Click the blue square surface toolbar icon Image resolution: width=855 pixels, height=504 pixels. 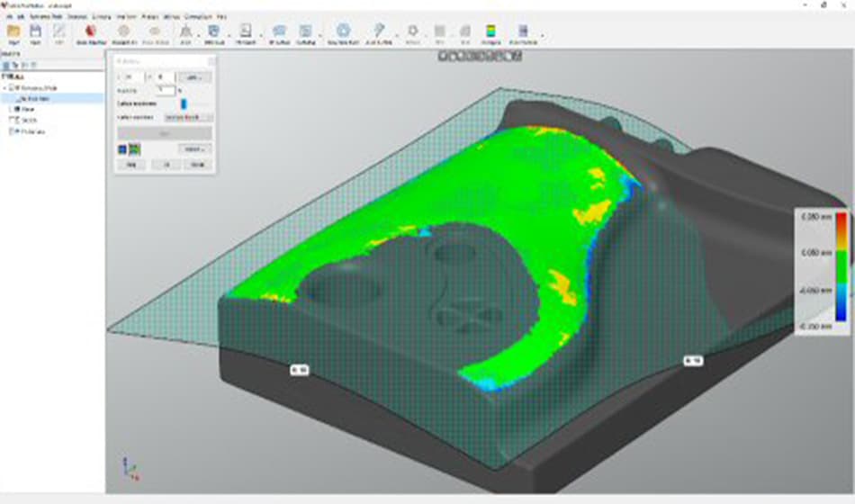(x=305, y=31)
